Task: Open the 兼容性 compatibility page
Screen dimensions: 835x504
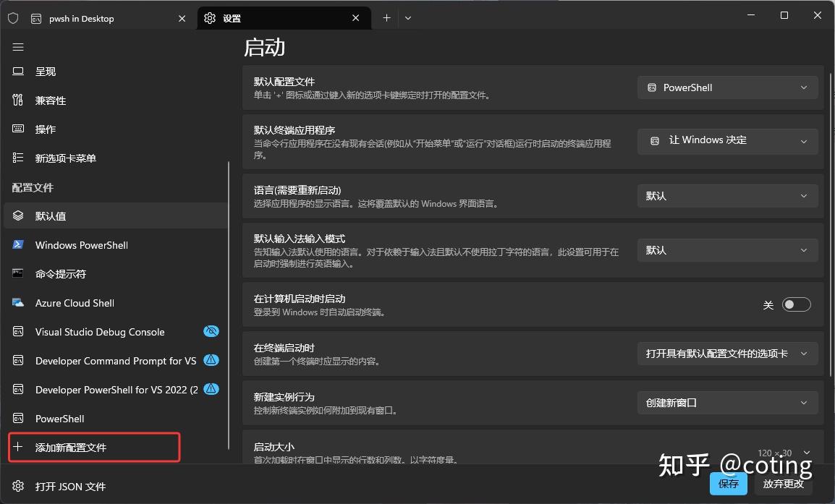Action: coord(116,100)
